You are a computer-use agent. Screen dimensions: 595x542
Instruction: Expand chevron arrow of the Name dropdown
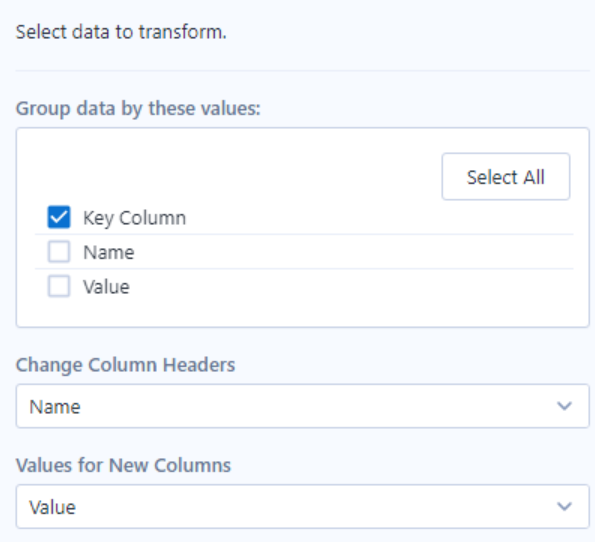tap(564, 406)
